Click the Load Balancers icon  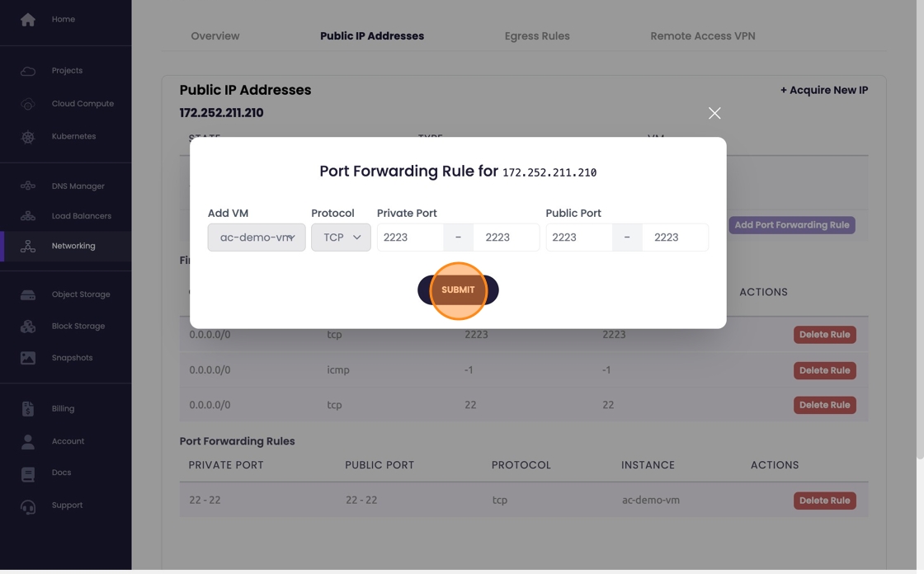point(28,216)
